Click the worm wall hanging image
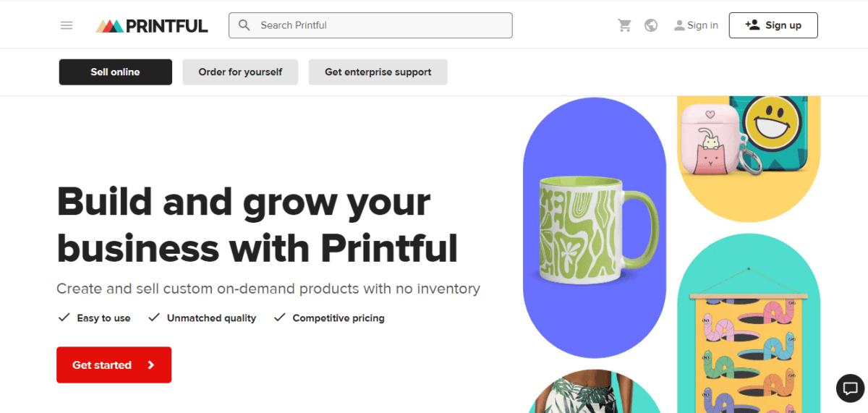Screen dimensions: 868x413 [x=747, y=347]
